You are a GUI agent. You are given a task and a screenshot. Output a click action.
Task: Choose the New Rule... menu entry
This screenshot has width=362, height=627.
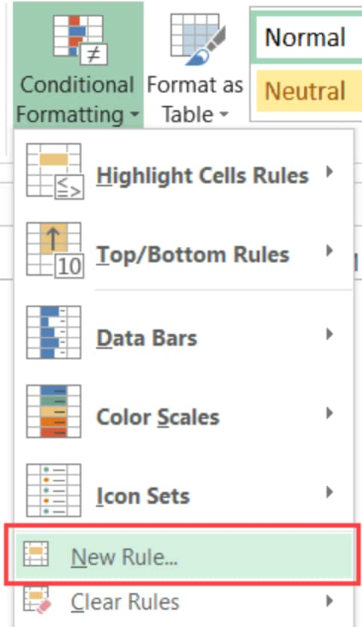(184, 556)
